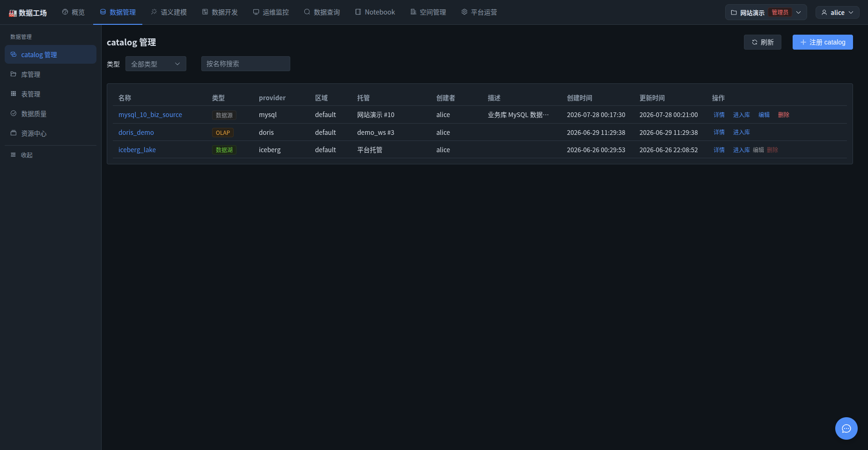The image size is (868, 450).
Task: Click 详情 for doris_demo
Action: [719, 133]
